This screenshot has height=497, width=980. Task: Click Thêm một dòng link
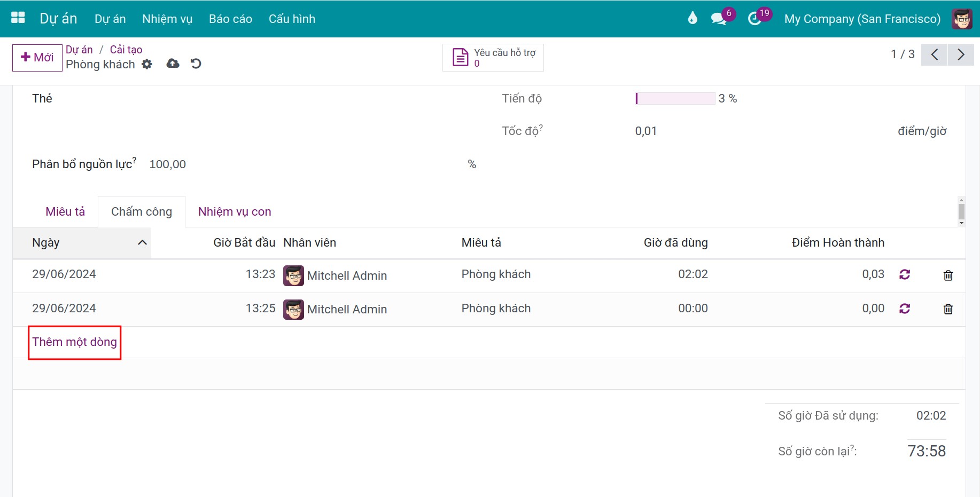pos(74,342)
